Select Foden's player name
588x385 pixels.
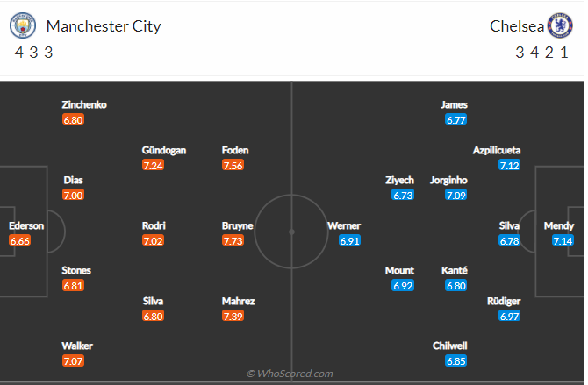click(x=236, y=150)
